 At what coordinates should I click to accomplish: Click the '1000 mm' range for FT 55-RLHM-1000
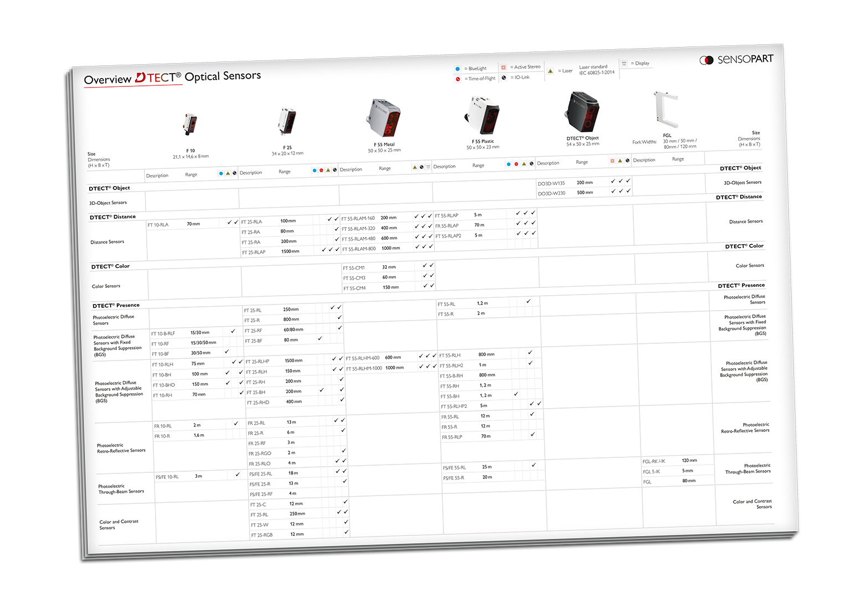[395, 368]
